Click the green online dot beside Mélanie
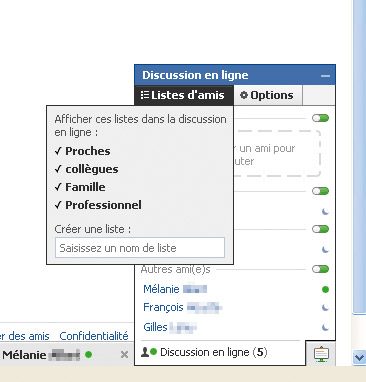Viewport: 366px width, 382px height. [x=325, y=289]
